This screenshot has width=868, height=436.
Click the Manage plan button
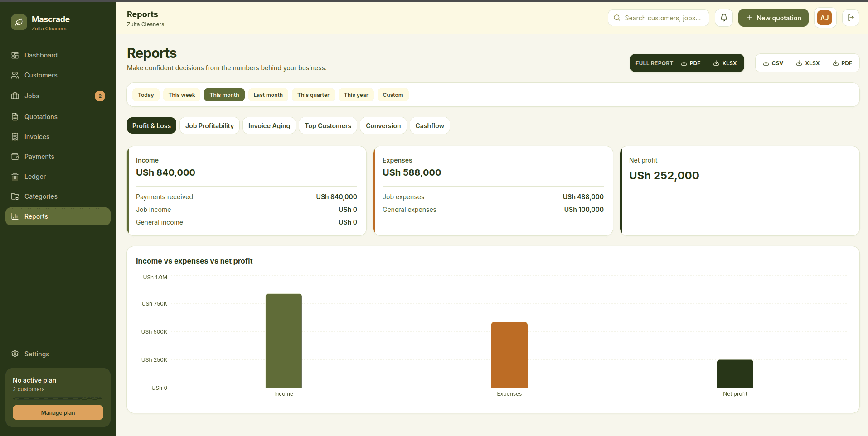(58, 412)
